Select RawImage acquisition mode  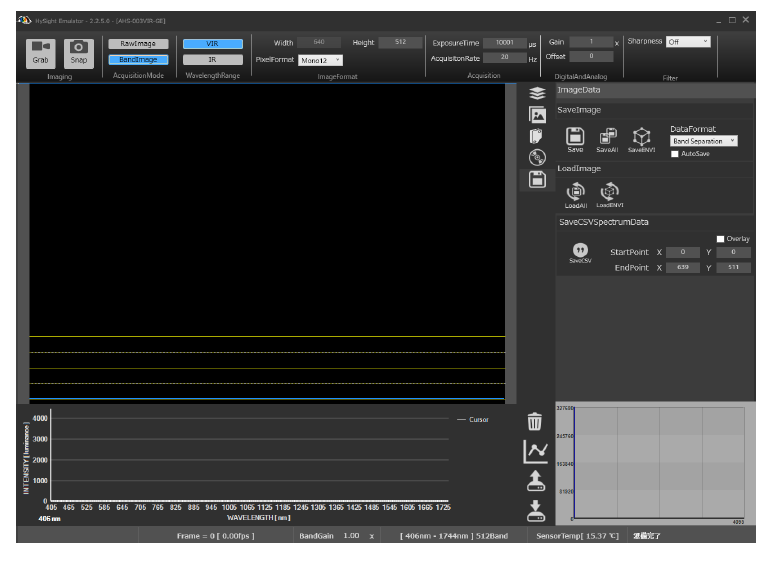click(138, 44)
